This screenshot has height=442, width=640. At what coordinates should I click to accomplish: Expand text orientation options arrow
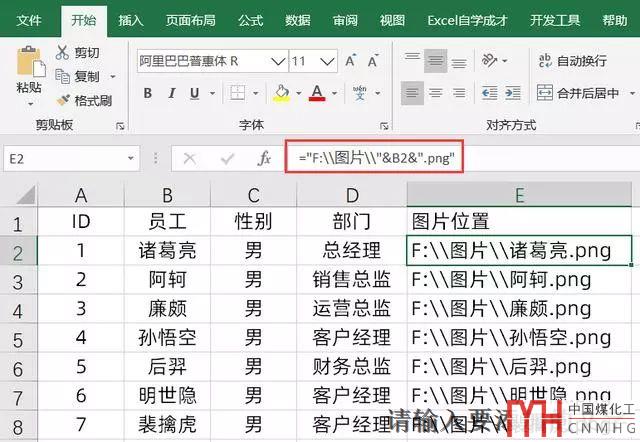click(505, 61)
